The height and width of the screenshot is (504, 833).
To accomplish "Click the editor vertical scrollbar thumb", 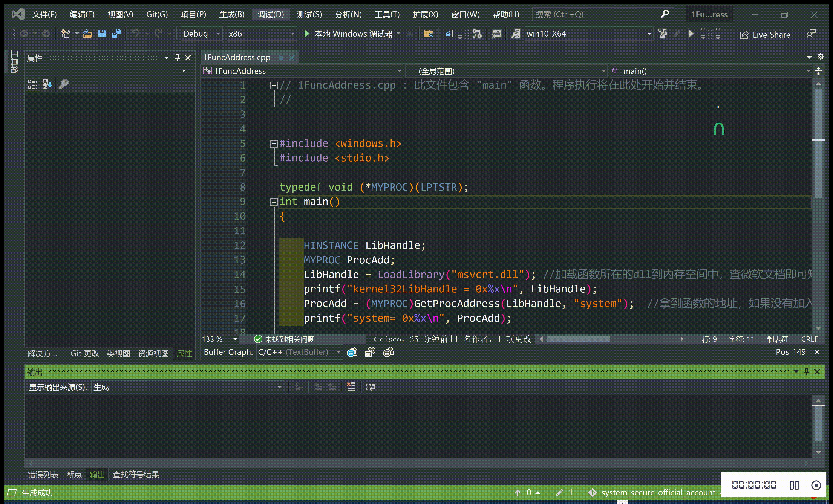I will coord(818,143).
